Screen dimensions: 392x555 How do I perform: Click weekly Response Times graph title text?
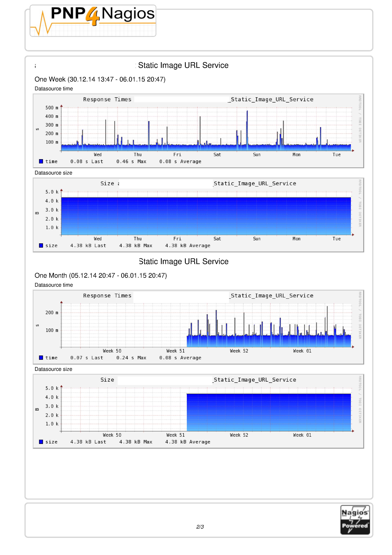click(x=107, y=99)
